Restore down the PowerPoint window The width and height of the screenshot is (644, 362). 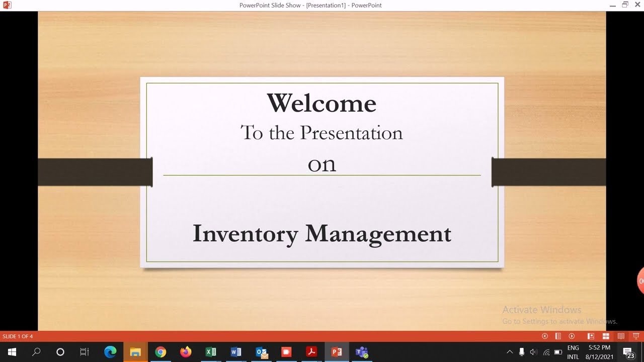coord(625,5)
